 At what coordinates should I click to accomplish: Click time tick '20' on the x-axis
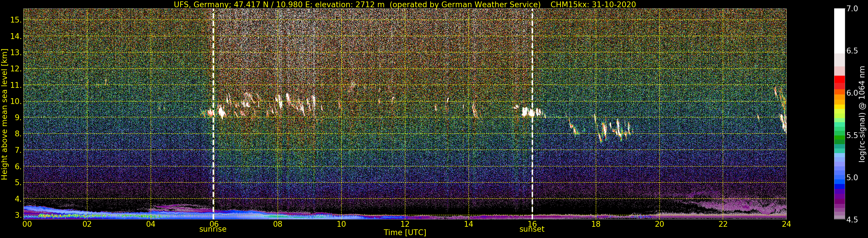pyautogui.click(x=659, y=224)
